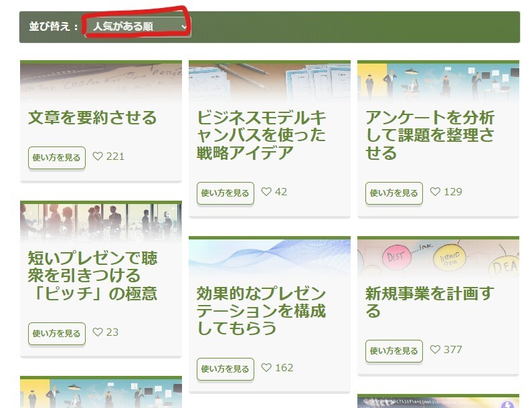Open the 文章を要約させる title
532x408 pixels.
92,117
